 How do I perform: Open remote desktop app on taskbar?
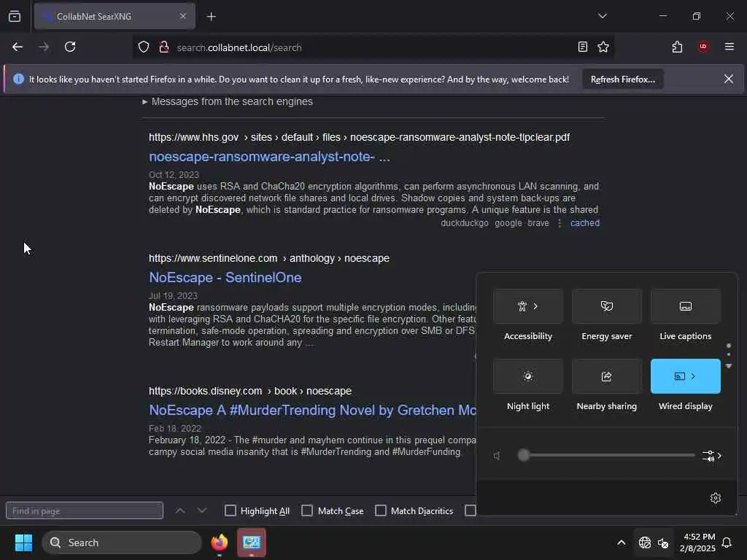252,542
